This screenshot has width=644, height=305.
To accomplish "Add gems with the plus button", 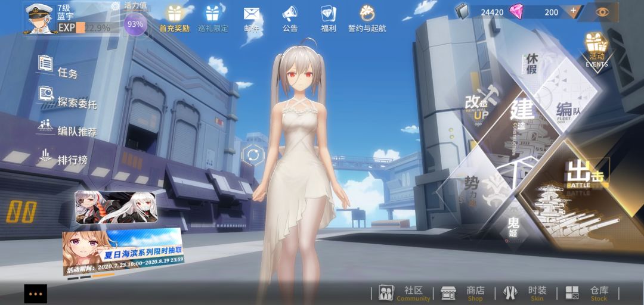I will click(x=574, y=11).
